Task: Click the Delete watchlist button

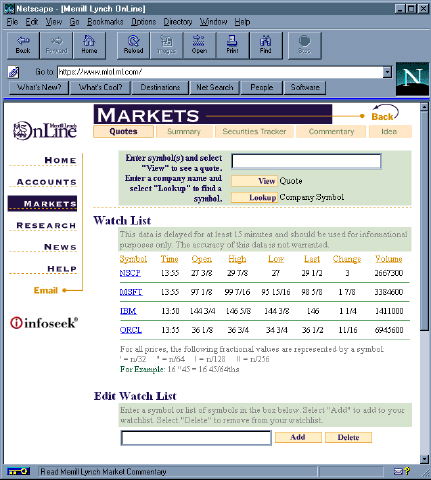Action: coord(348,437)
